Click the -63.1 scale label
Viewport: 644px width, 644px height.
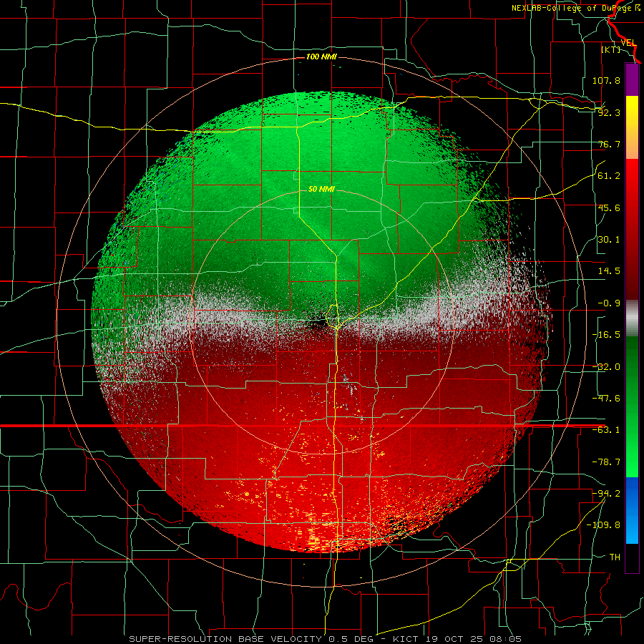pos(606,430)
